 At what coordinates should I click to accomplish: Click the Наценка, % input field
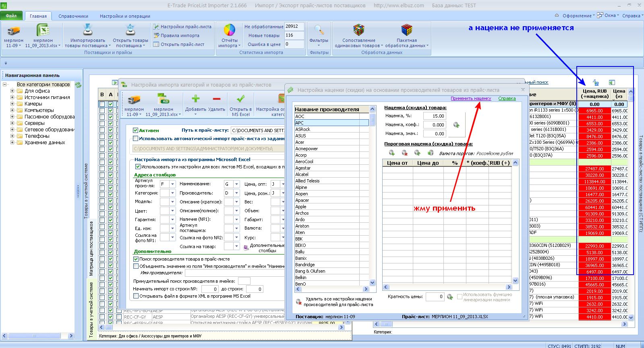point(434,116)
